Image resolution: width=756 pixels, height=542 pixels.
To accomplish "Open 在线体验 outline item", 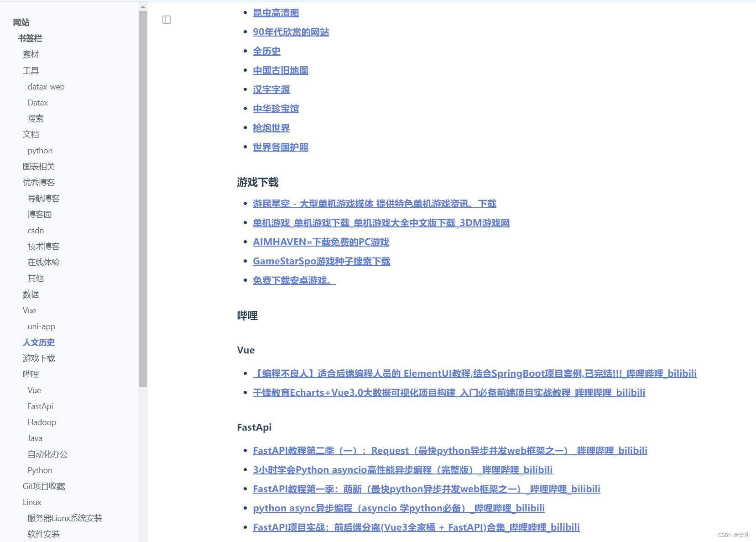I will coord(44,262).
